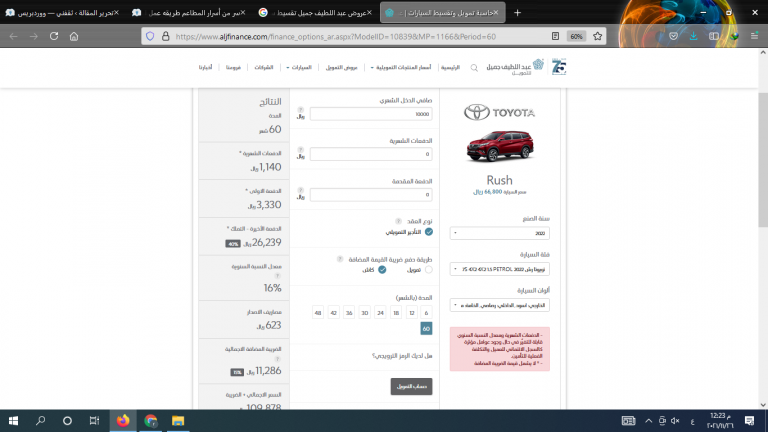Open Task View on the taskbar
The width and height of the screenshot is (768, 432).
94,421
